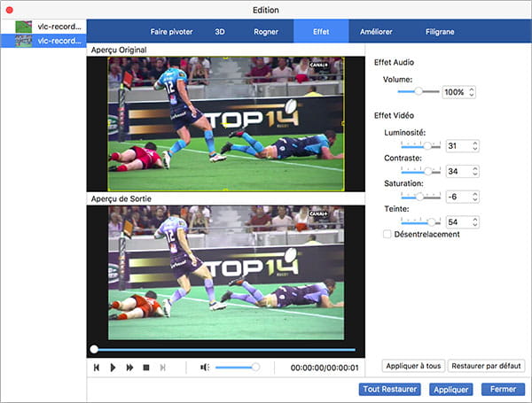Click the Saturation value field showing -6

(x=458, y=197)
